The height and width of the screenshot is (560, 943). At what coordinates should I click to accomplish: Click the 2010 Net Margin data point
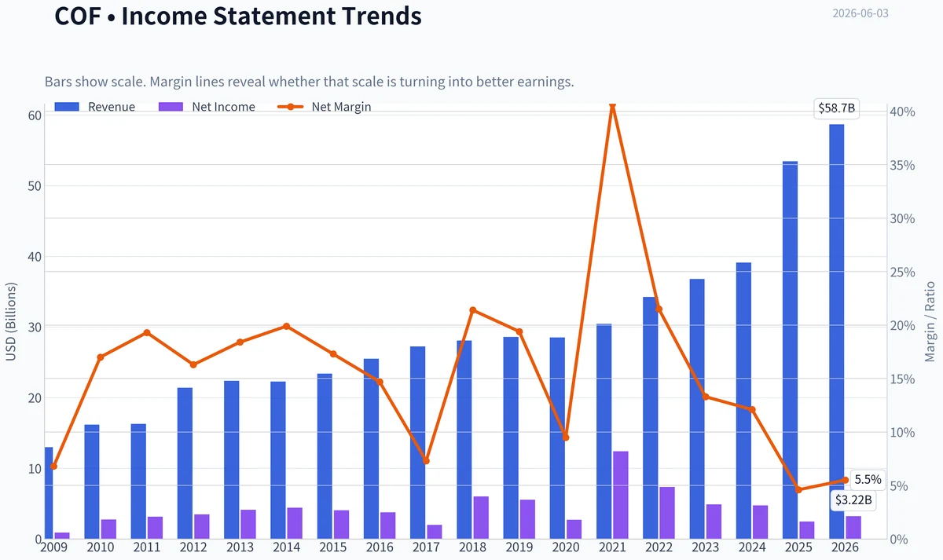101,357
